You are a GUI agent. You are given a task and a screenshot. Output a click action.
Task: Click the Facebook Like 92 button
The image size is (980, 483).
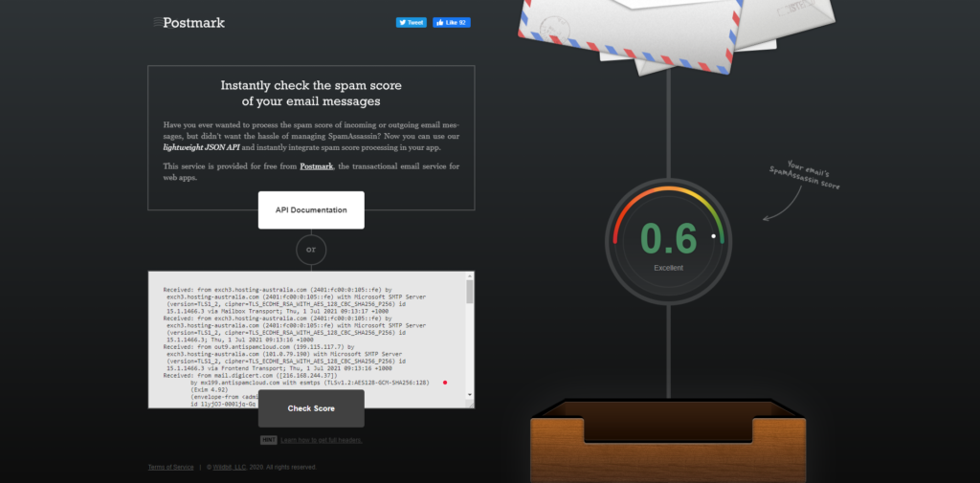(452, 23)
